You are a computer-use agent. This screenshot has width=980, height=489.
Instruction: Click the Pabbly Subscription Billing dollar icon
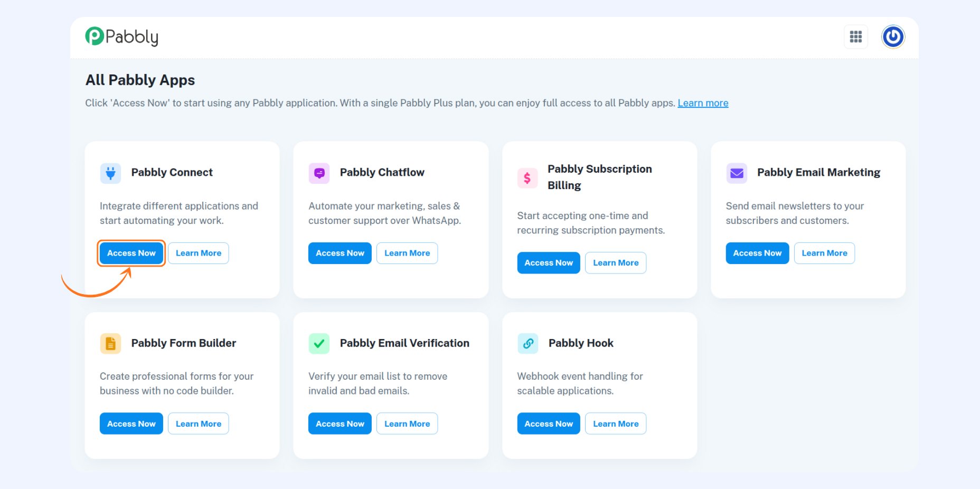[x=527, y=178]
